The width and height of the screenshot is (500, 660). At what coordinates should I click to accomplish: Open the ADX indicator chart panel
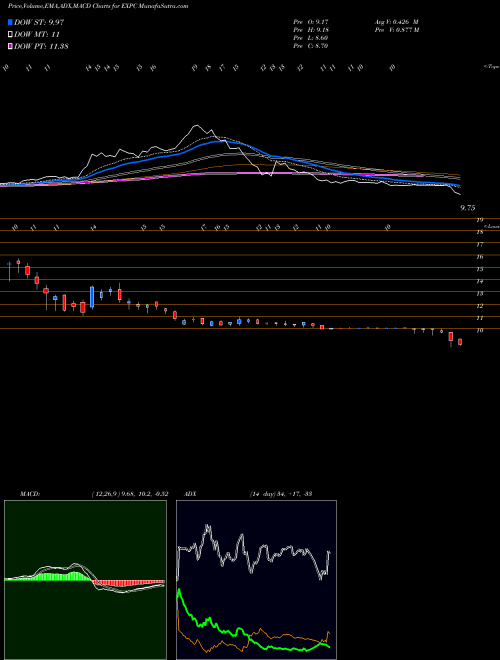(x=256, y=580)
